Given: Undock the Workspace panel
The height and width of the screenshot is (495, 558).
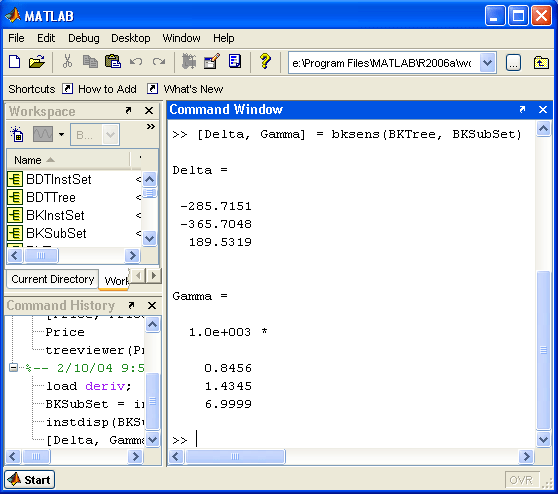Looking at the screenshot, I should coord(128,111).
